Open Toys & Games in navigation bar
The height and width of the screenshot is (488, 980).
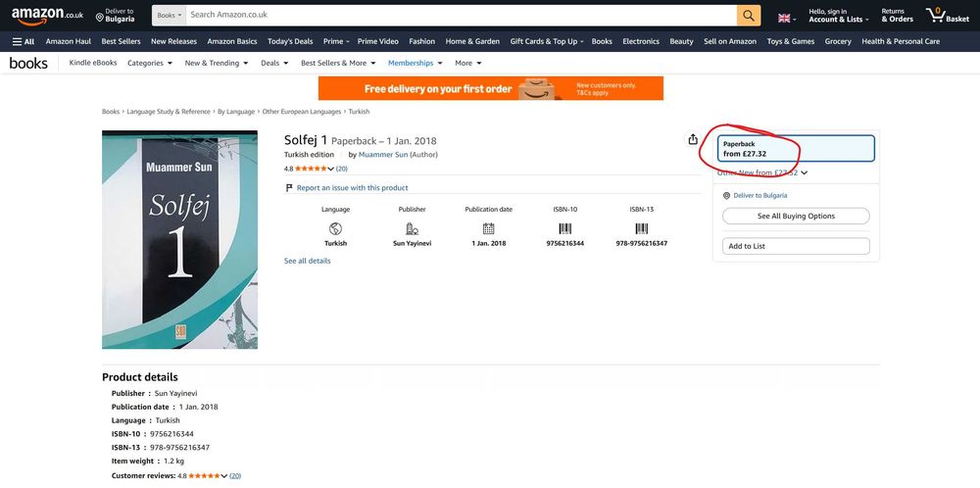click(x=791, y=41)
